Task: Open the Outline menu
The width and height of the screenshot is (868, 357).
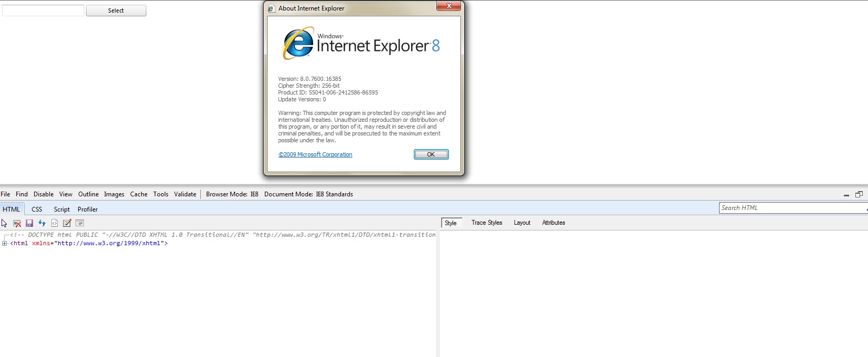Action: (x=88, y=194)
